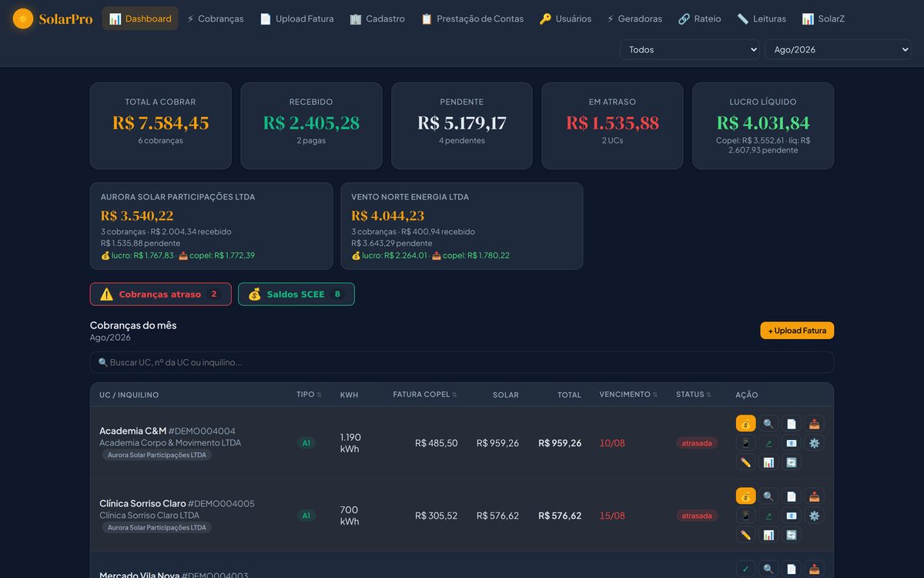Image resolution: width=924 pixels, height=578 pixels.
Task: Click the '+ Upload Fatura' orange button
Action: [x=797, y=331]
